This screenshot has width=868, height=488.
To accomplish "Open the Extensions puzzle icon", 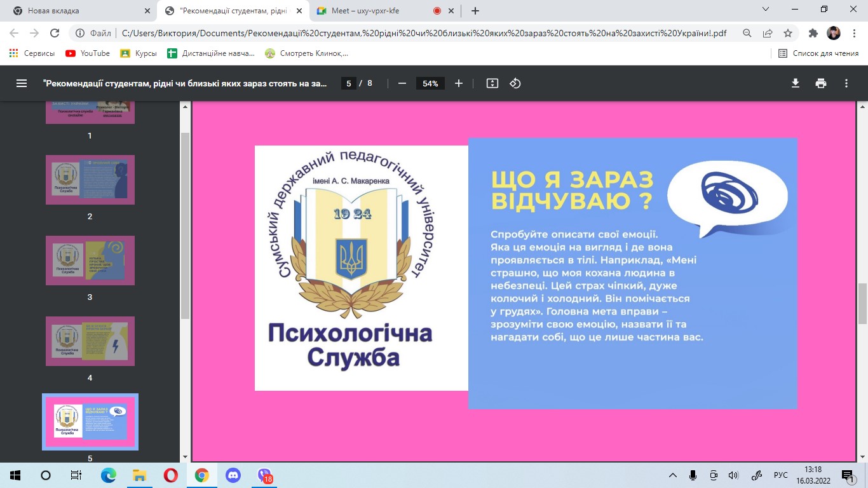I will 813,33.
